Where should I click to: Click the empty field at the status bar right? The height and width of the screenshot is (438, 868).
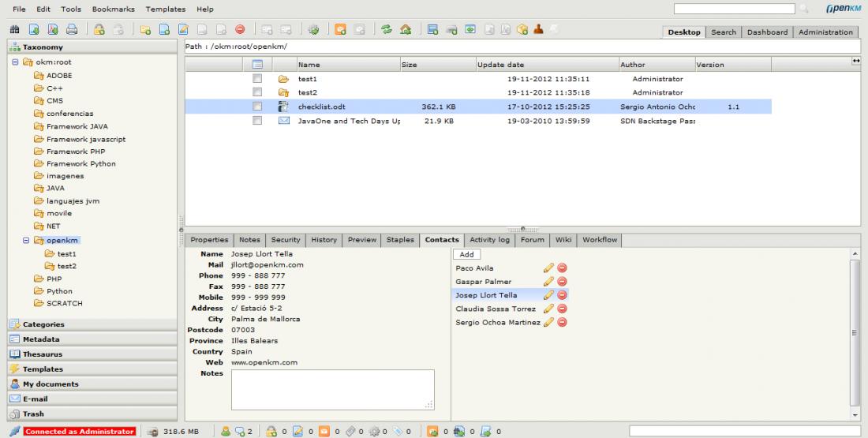[745, 431]
